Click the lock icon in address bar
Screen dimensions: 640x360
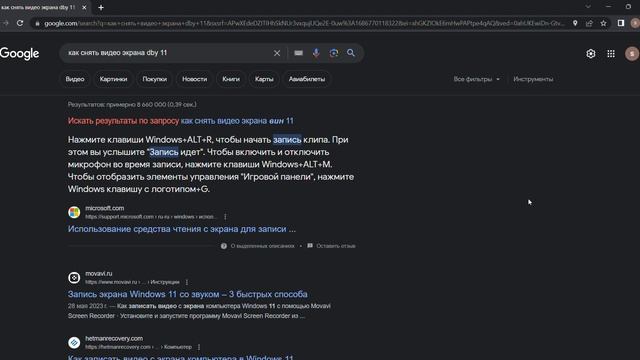coord(37,24)
